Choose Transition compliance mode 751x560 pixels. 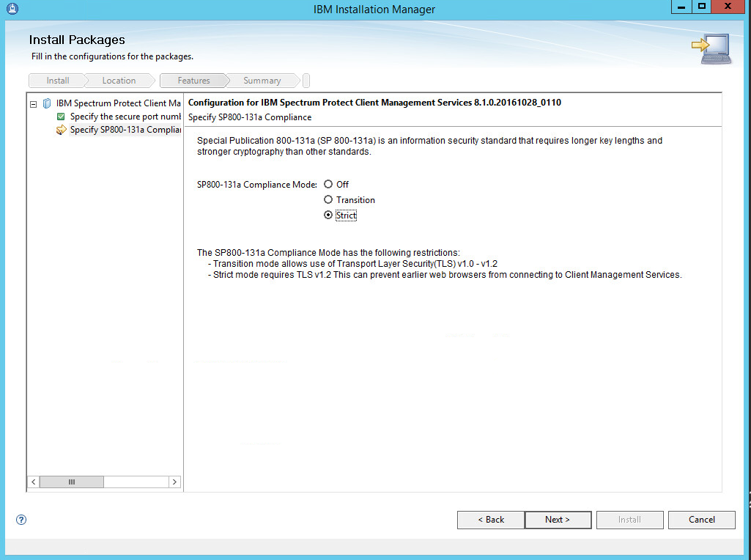(x=328, y=200)
